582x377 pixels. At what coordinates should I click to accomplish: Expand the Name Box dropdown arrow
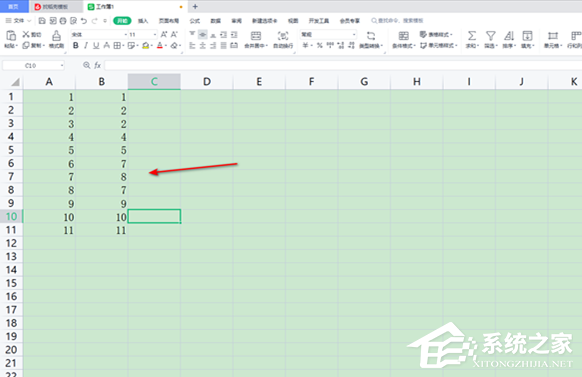(62, 66)
